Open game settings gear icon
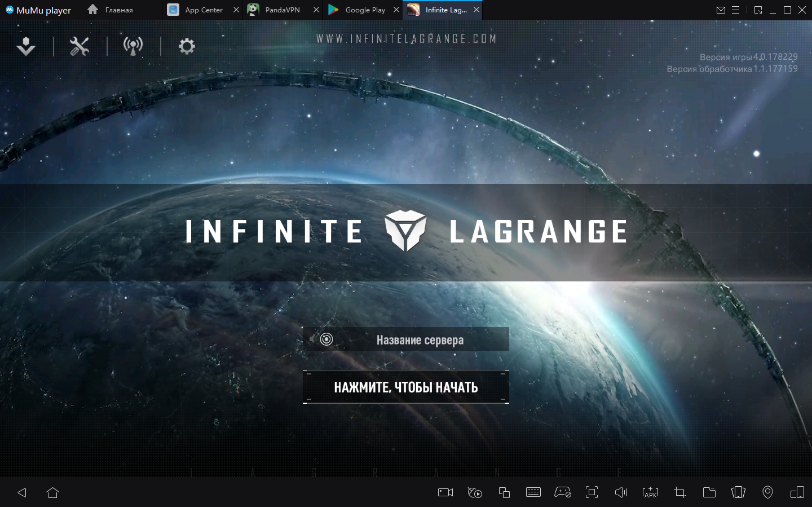 pyautogui.click(x=187, y=46)
